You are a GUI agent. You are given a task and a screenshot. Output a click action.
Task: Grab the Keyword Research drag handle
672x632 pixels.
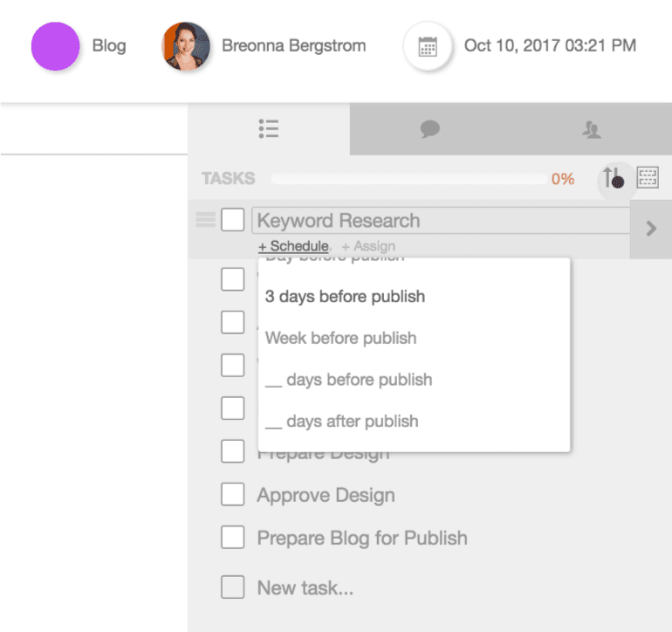coord(205,221)
